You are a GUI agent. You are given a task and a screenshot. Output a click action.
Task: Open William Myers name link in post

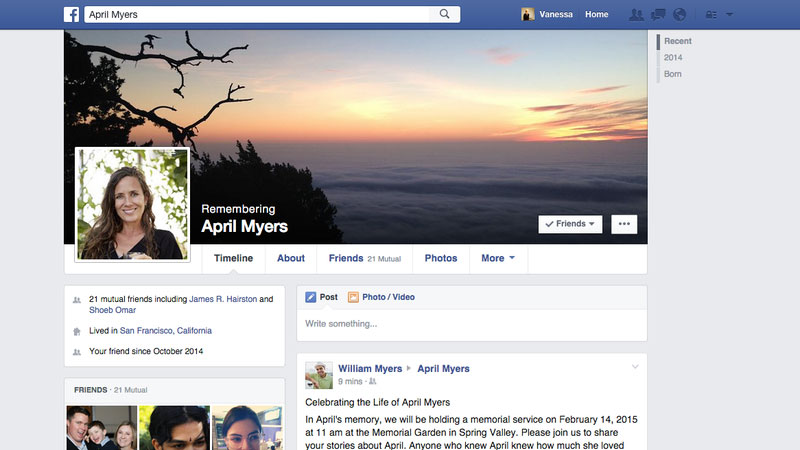coord(370,368)
